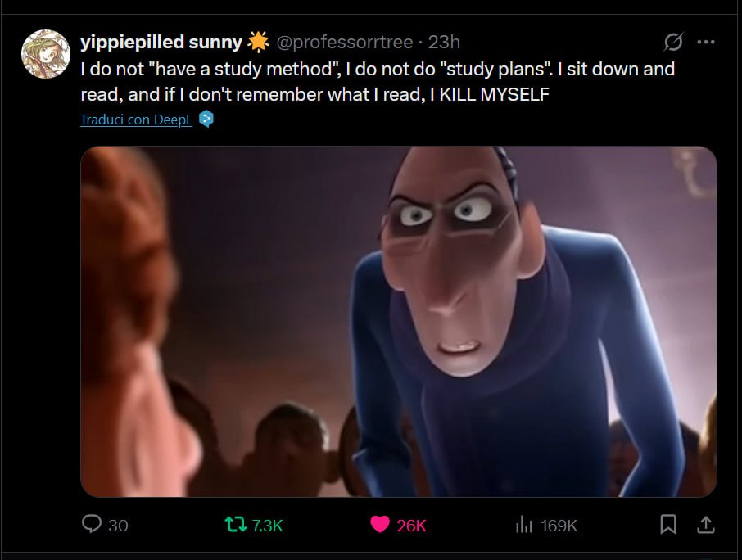This screenshot has height=560, width=742.
Task: Expand the attached Ratatouille movie image
Action: click(398, 321)
